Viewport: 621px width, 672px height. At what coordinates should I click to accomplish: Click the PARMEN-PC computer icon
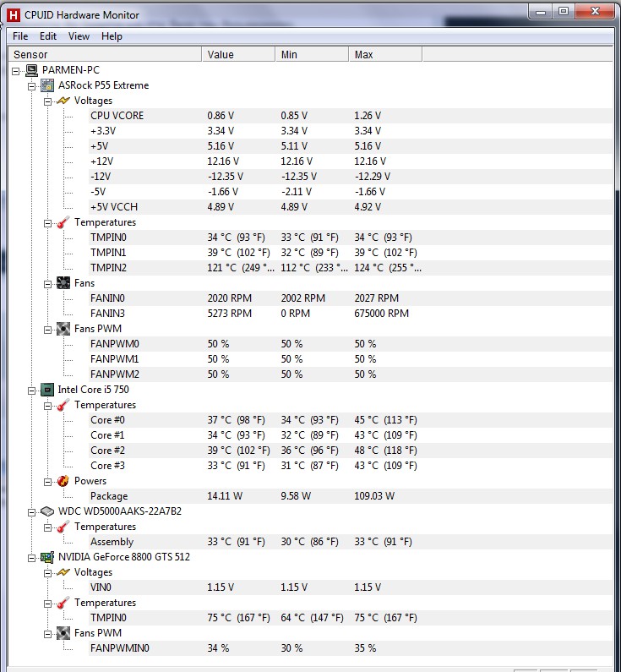(x=31, y=70)
